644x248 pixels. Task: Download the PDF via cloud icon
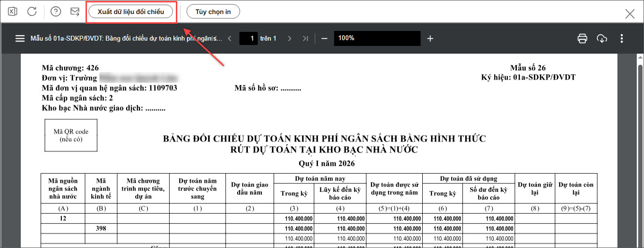pyautogui.click(x=602, y=39)
